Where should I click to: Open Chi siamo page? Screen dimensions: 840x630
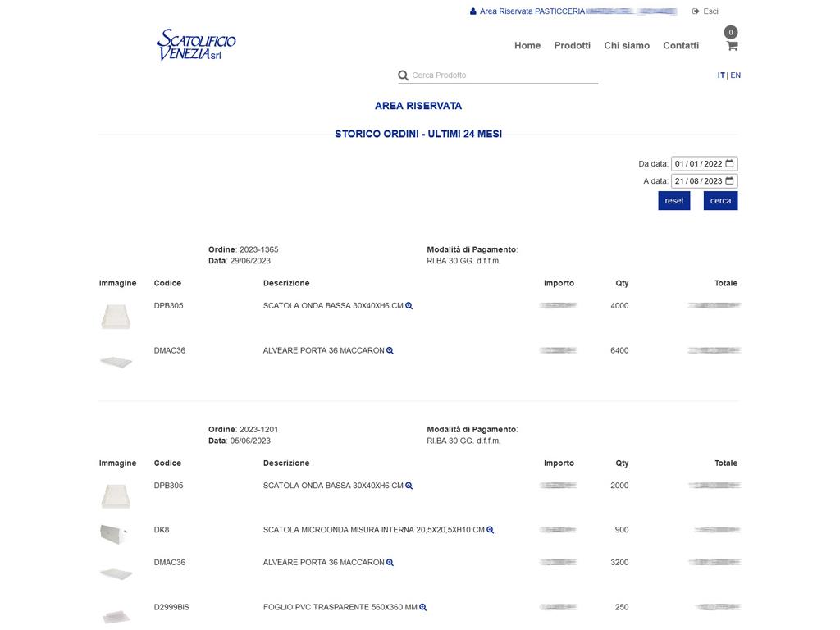[x=627, y=46]
